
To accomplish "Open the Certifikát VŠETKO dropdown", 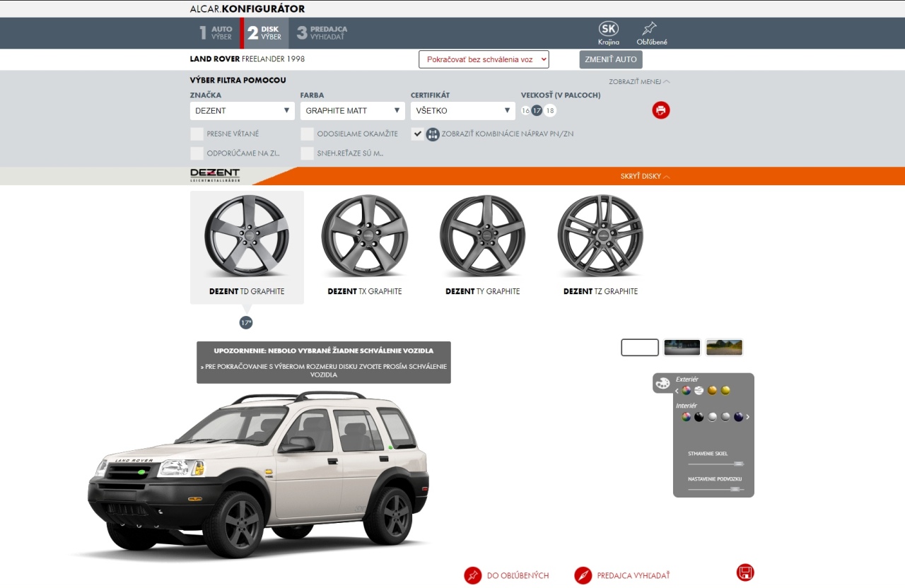I will click(x=463, y=111).
